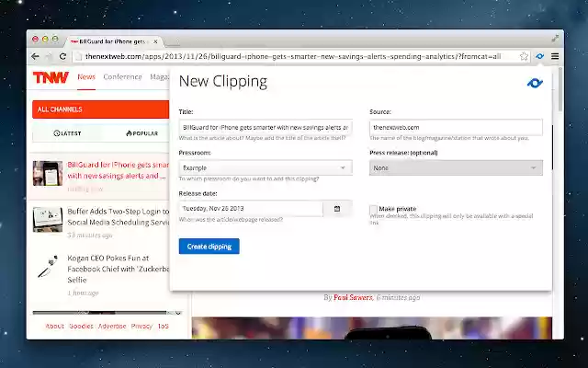
Task: Click the Buffer article thumbnail
Action: click(48, 220)
